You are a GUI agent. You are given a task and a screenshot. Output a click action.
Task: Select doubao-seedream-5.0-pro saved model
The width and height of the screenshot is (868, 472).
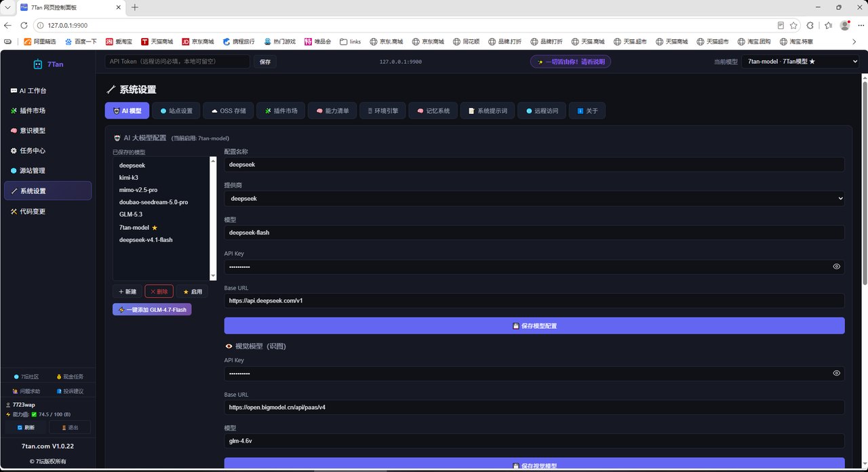[x=161, y=202]
